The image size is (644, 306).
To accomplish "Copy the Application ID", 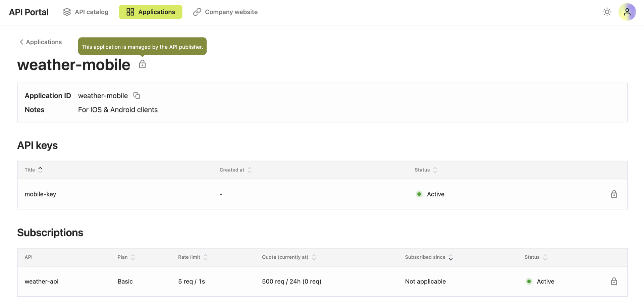I will coord(137,96).
